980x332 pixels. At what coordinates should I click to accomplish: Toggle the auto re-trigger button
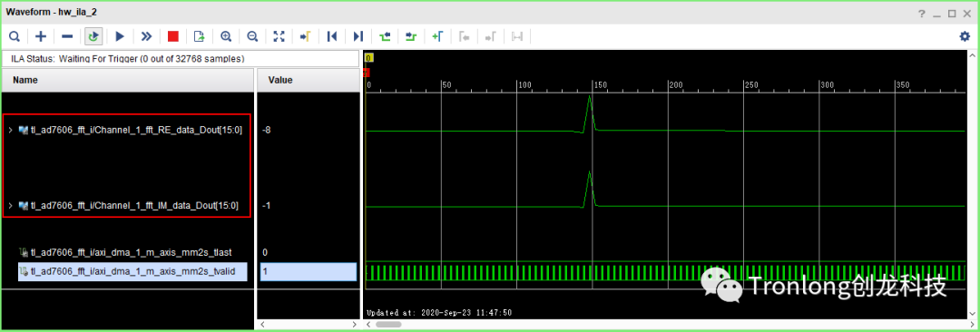click(93, 36)
